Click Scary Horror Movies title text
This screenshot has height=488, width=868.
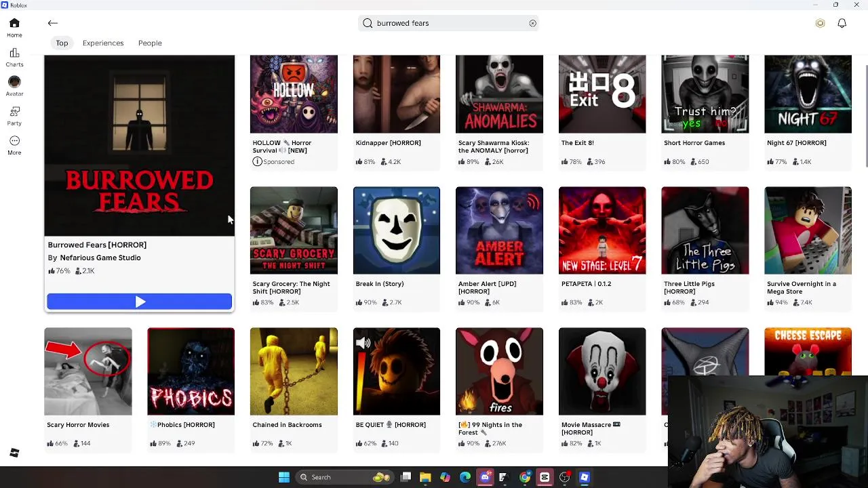point(78,425)
